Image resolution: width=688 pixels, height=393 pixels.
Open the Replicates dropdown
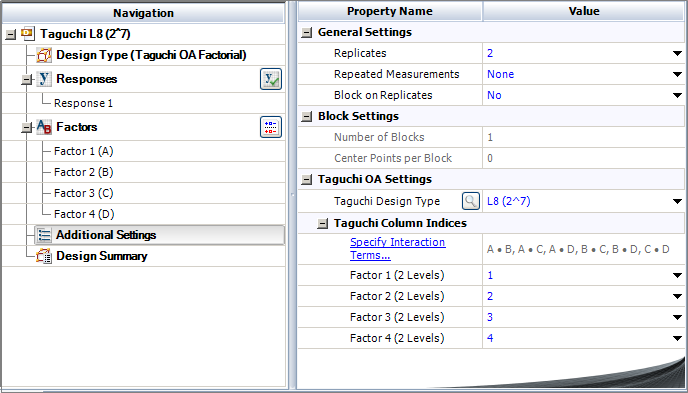point(677,54)
